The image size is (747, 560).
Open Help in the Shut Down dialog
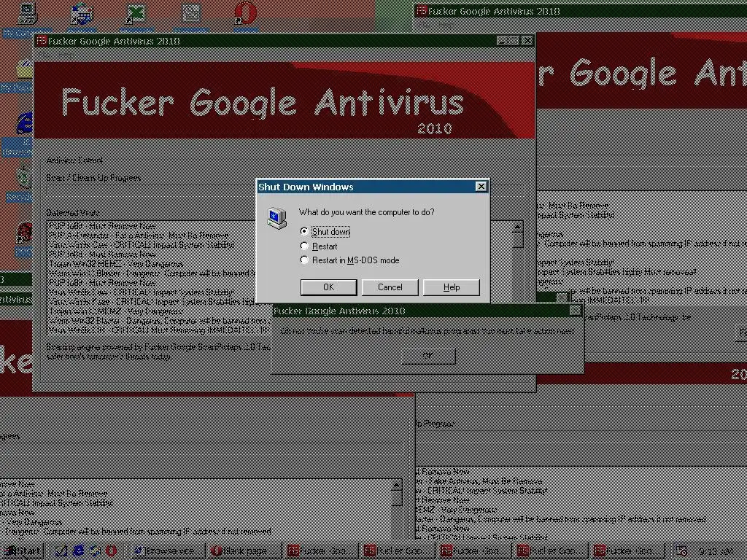[x=451, y=287]
